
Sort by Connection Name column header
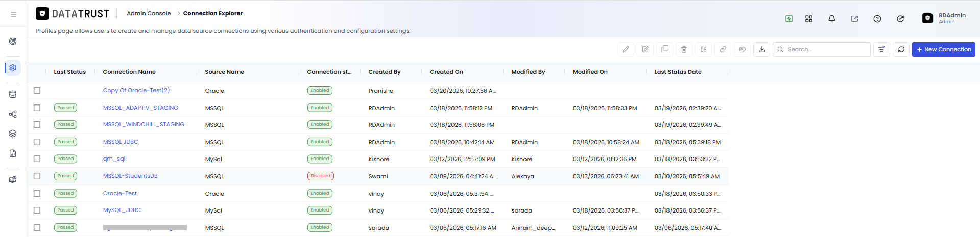coord(129,72)
